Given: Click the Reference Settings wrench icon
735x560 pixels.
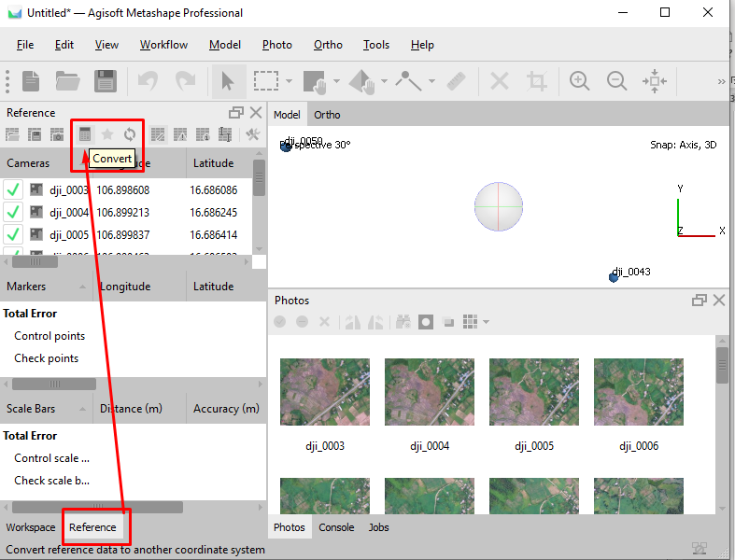Looking at the screenshot, I should [x=253, y=135].
